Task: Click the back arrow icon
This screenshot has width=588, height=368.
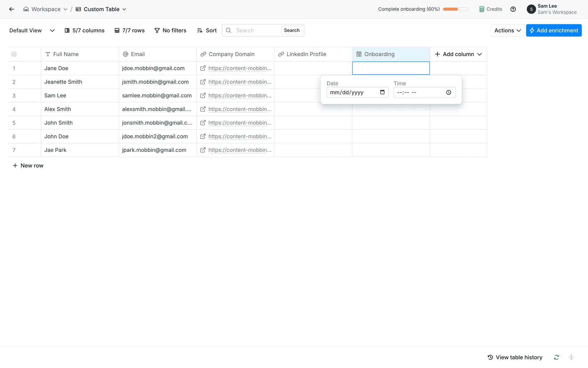Action: tap(12, 9)
